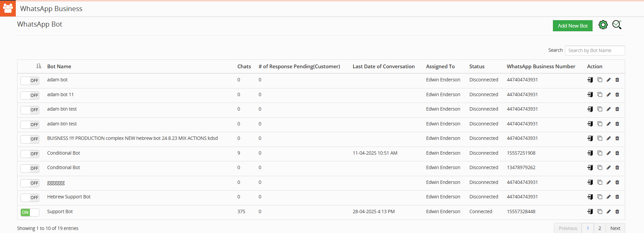Delete the adam bot row
The image size is (644, 233).
pyautogui.click(x=617, y=80)
